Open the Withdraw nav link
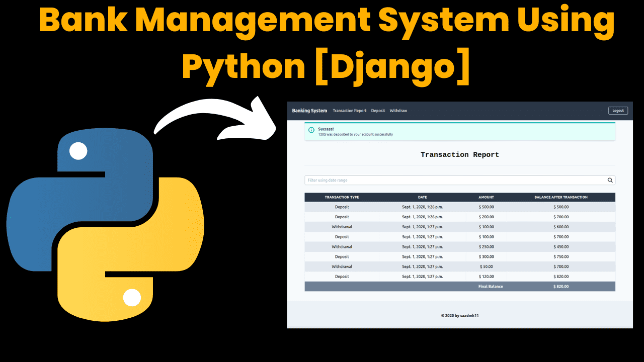The width and height of the screenshot is (644, 362). pos(398,111)
